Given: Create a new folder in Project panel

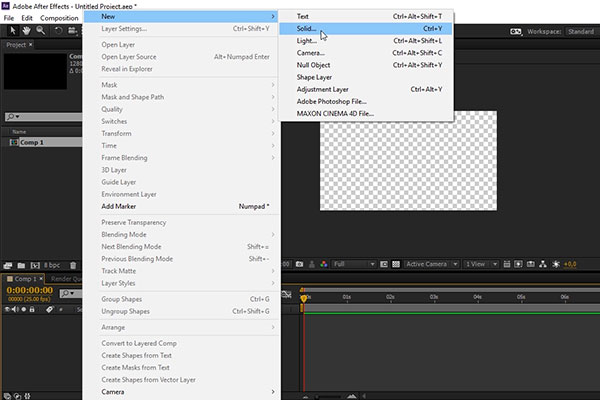Looking at the screenshot, I should click(x=21, y=265).
